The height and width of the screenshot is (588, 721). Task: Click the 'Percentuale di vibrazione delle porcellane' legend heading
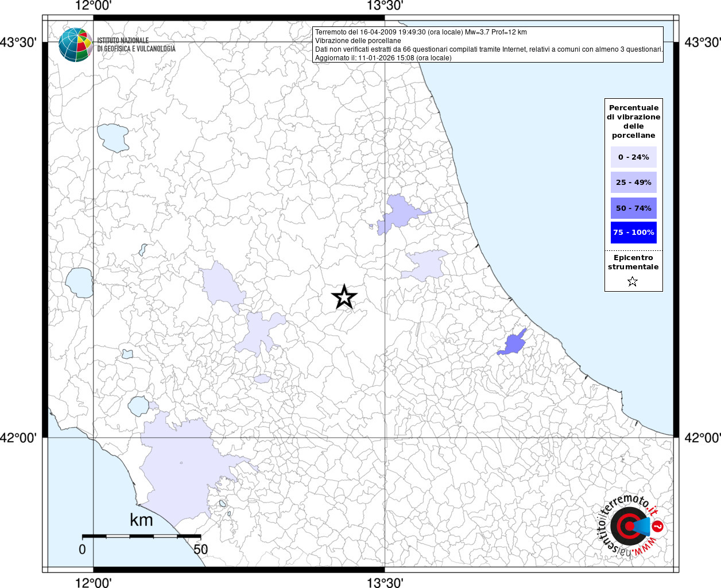click(x=633, y=122)
